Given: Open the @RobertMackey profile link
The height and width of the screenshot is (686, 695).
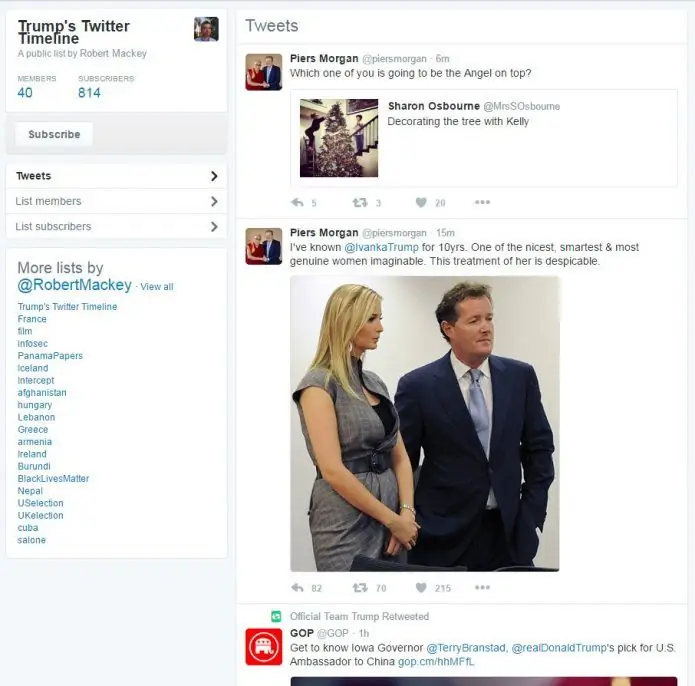Looking at the screenshot, I should coord(74,285).
